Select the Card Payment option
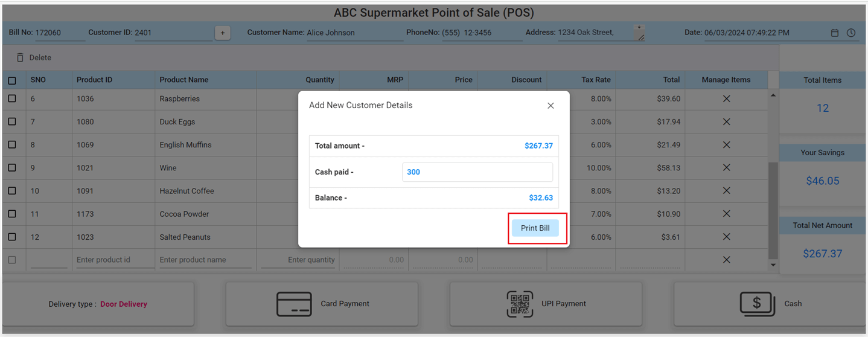The image size is (868, 337). tap(322, 304)
